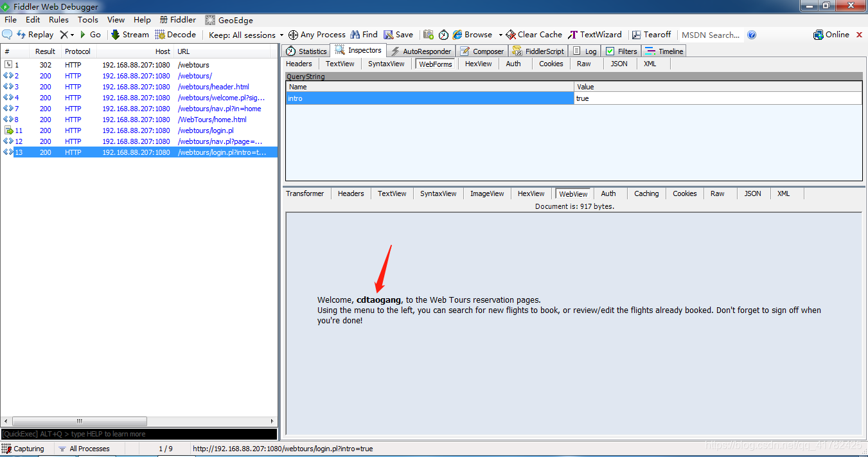Open the Keep: All sessions dropdown

[x=246, y=35]
